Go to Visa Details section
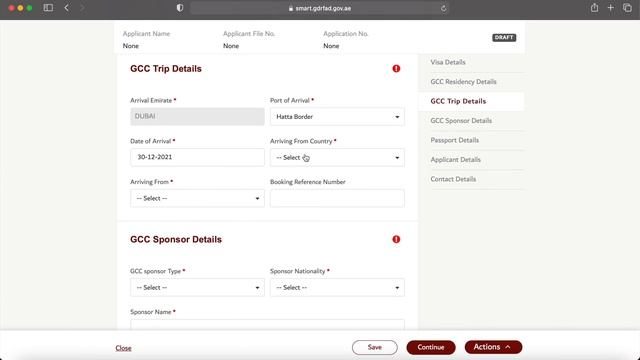 tap(448, 62)
